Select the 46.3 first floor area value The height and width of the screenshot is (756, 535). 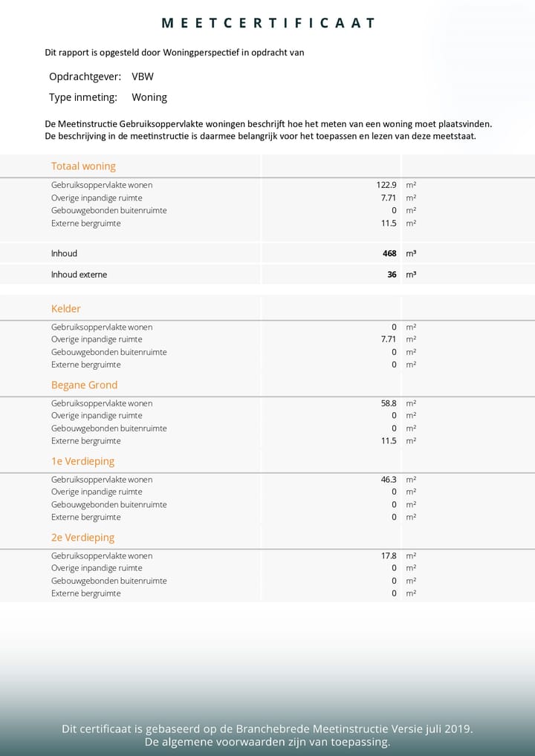389,480
